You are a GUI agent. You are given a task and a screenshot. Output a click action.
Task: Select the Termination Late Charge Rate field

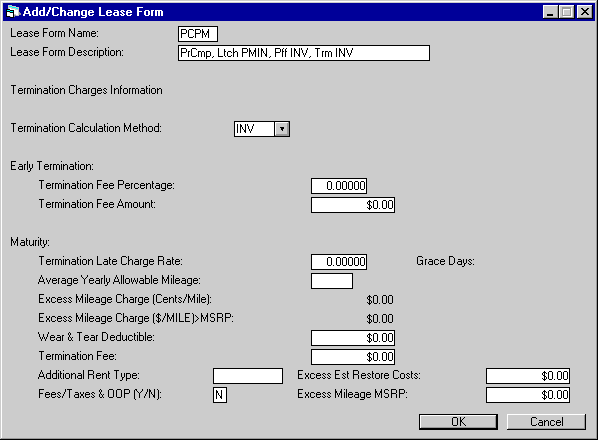pos(339,262)
